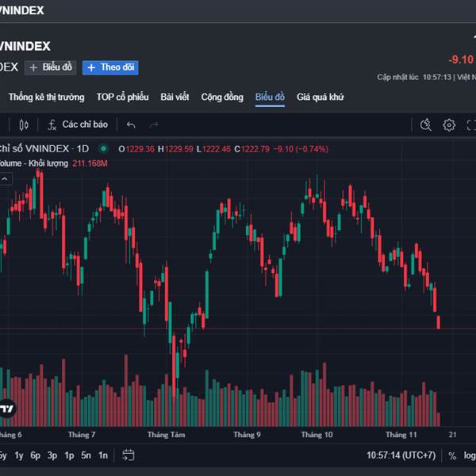Collapse the indicator legend chevron
This screenshot has width=476, height=476.
tap(5, 179)
